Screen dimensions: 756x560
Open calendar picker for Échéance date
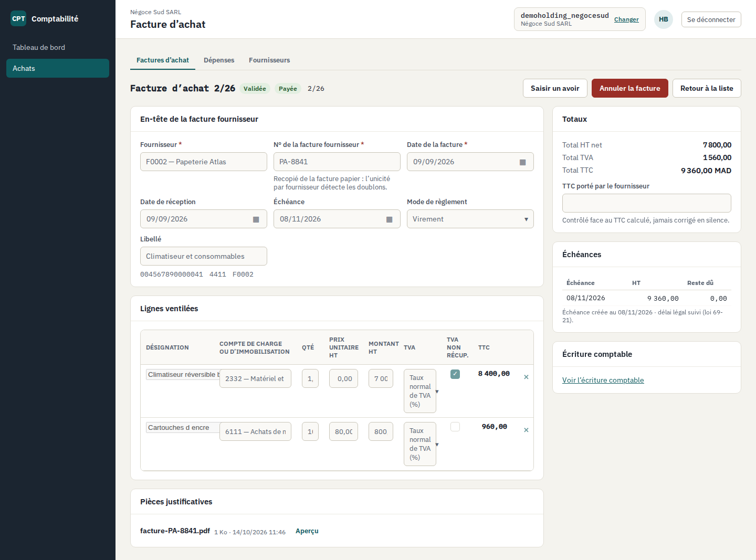389,219
